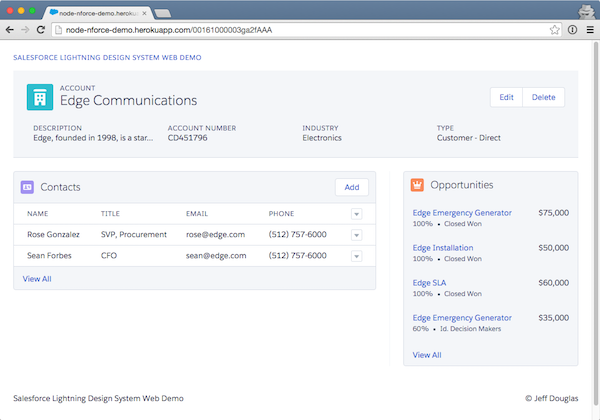Click the Delete account button
The width and height of the screenshot is (600, 420).
coord(543,97)
